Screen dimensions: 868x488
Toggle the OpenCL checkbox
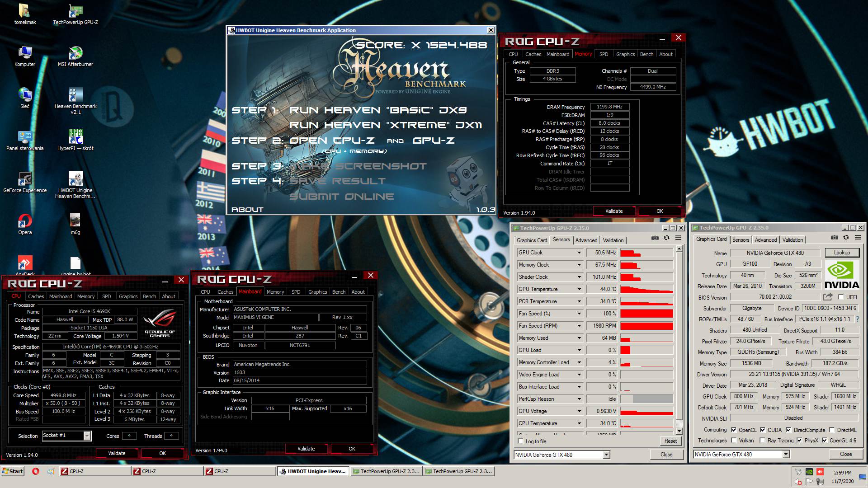(734, 430)
